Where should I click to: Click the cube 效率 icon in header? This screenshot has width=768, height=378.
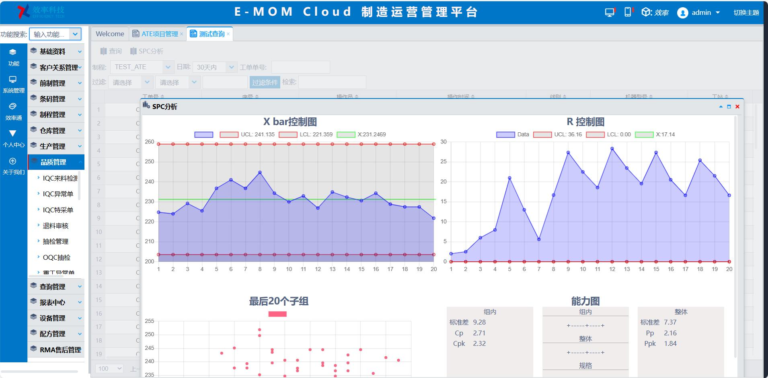pyautogui.click(x=646, y=12)
